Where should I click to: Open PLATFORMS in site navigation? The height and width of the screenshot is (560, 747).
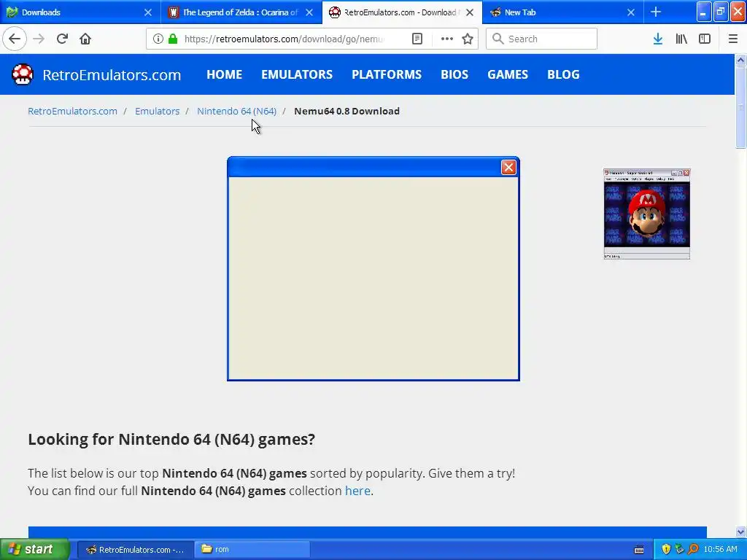387,74
